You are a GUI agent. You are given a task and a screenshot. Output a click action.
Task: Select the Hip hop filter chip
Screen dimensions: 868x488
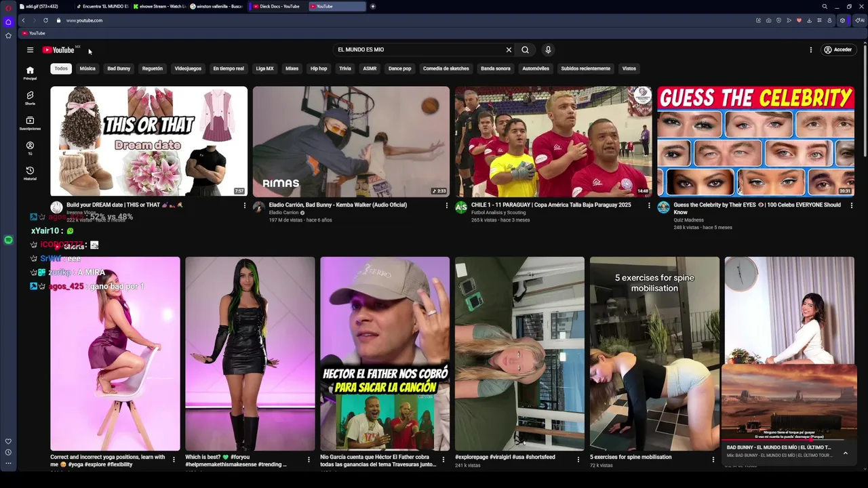(319, 68)
